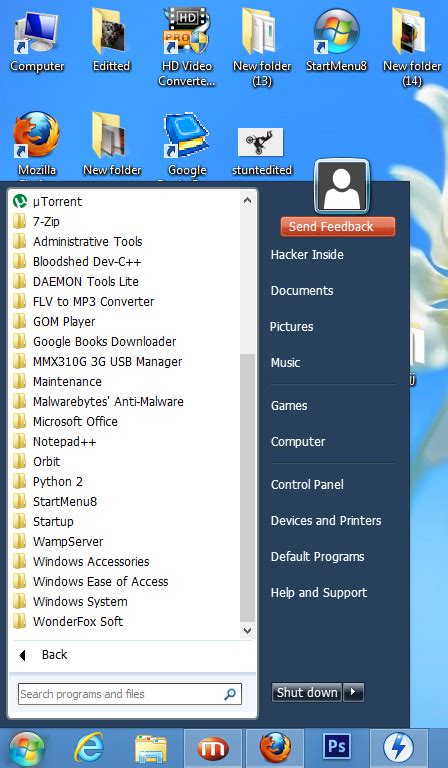This screenshot has height=768, width=448.
Task: Open the red M app on taskbar
Action: coord(212,748)
